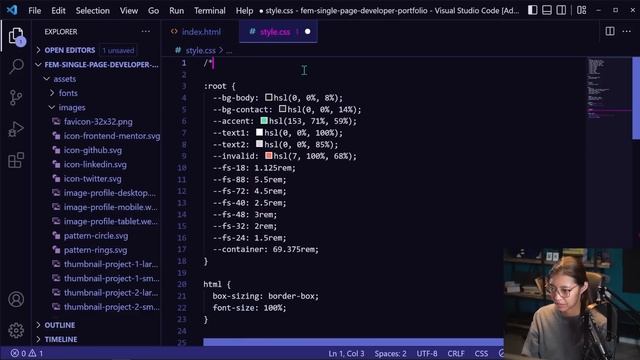Image resolution: width=640 pixels, height=360 pixels.
Task: Open the Search view in activity bar
Action: pyautogui.click(x=16, y=66)
